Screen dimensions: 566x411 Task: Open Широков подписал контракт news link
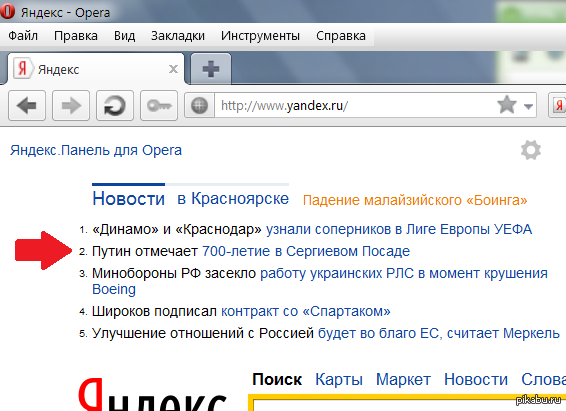pyautogui.click(x=241, y=311)
